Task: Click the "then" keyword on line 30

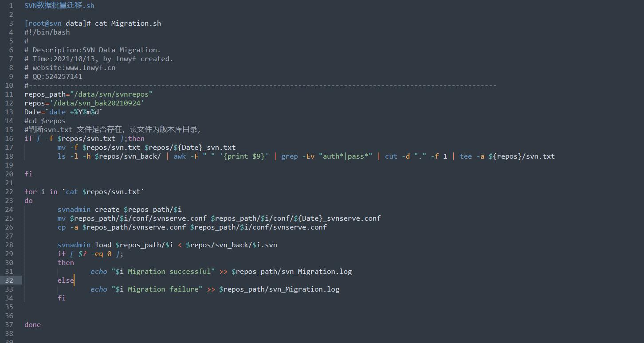Action: pos(66,262)
